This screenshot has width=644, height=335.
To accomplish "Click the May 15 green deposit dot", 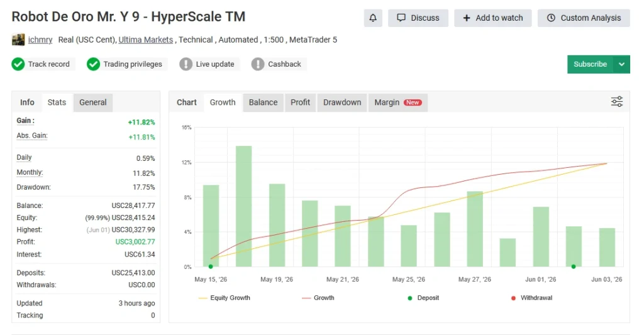I will (211, 266).
